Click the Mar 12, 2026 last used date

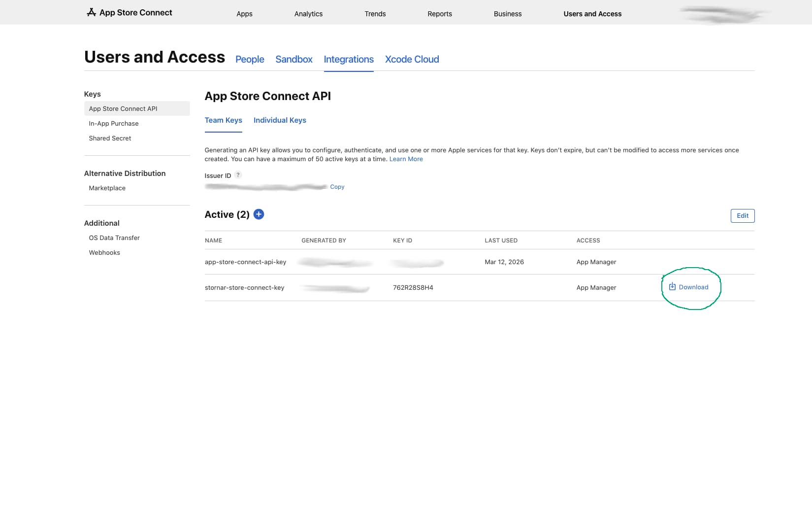coord(504,262)
